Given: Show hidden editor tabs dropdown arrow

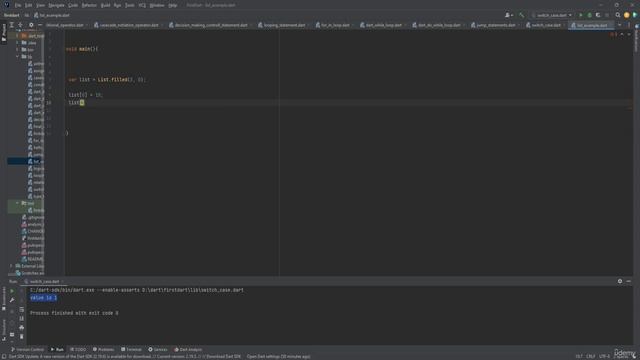Looking at the screenshot, I should tap(620, 25).
